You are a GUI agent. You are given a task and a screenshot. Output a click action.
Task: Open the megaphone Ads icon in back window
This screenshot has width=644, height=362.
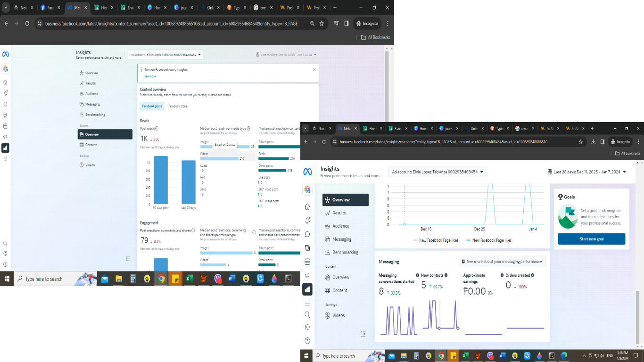point(6,137)
